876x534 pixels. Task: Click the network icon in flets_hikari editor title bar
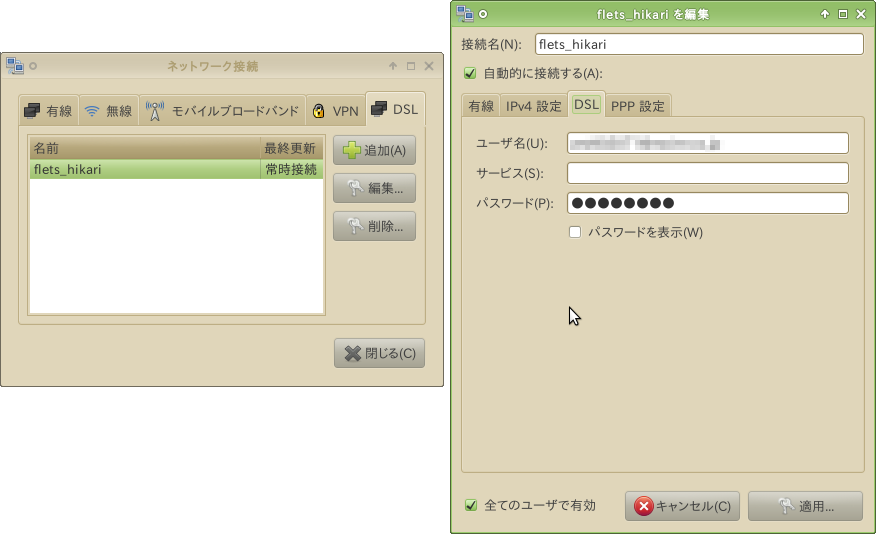click(465, 14)
